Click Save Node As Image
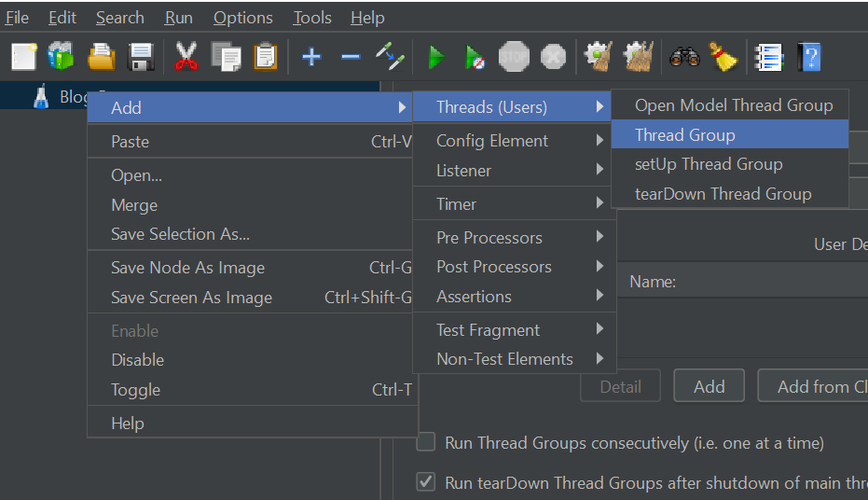 pyautogui.click(x=250, y=268)
